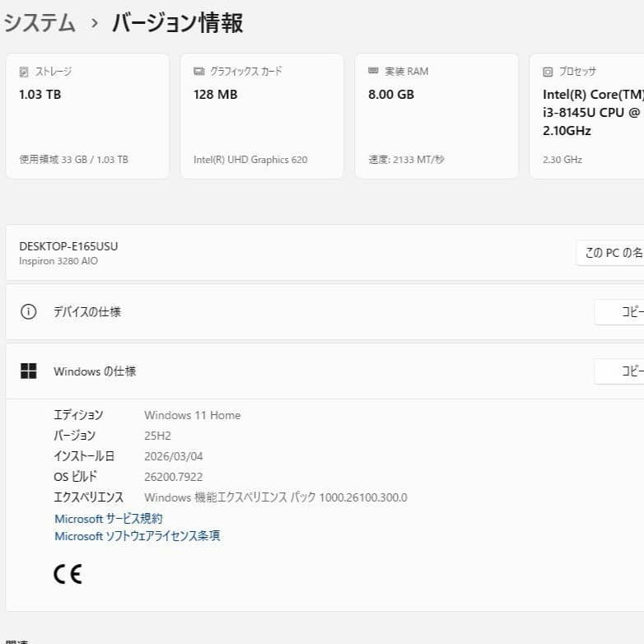Viewport: 644px width, 644px height.
Task: Select the 2026/03/04 install date
Action: pyautogui.click(x=174, y=456)
